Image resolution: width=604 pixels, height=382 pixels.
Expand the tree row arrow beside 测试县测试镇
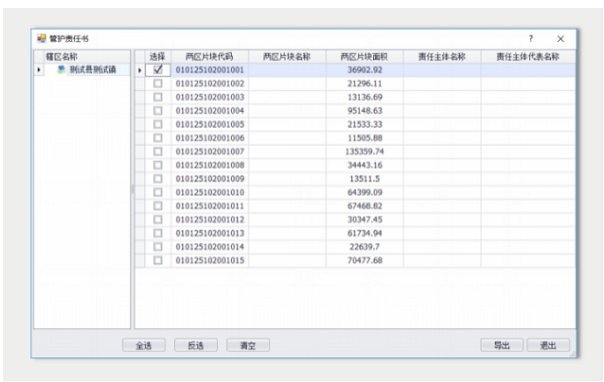pyautogui.click(x=39, y=70)
